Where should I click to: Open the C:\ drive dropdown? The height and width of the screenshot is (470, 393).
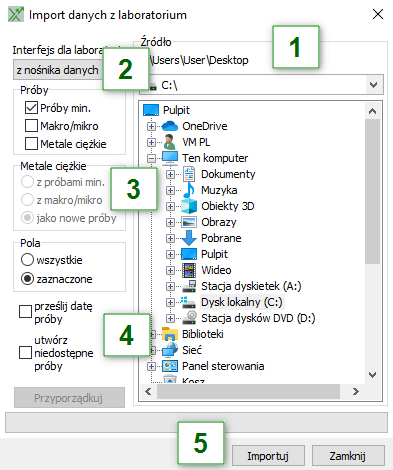pyautogui.click(x=374, y=85)
